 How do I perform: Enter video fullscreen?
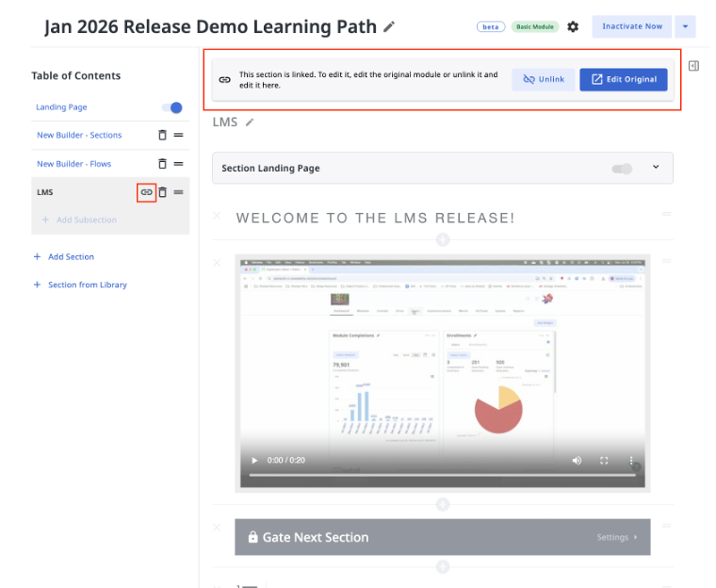tap(604, 461)
